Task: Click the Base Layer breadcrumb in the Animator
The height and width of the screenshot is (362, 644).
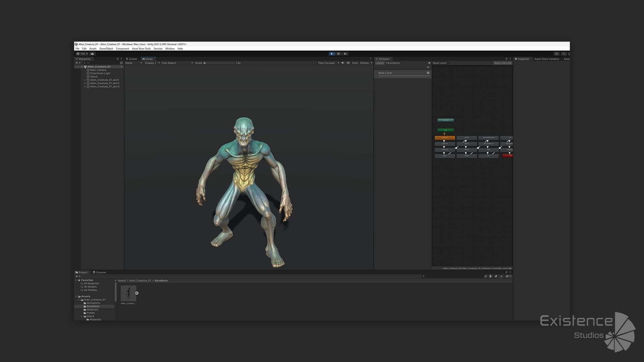Action: click(440, 63)
